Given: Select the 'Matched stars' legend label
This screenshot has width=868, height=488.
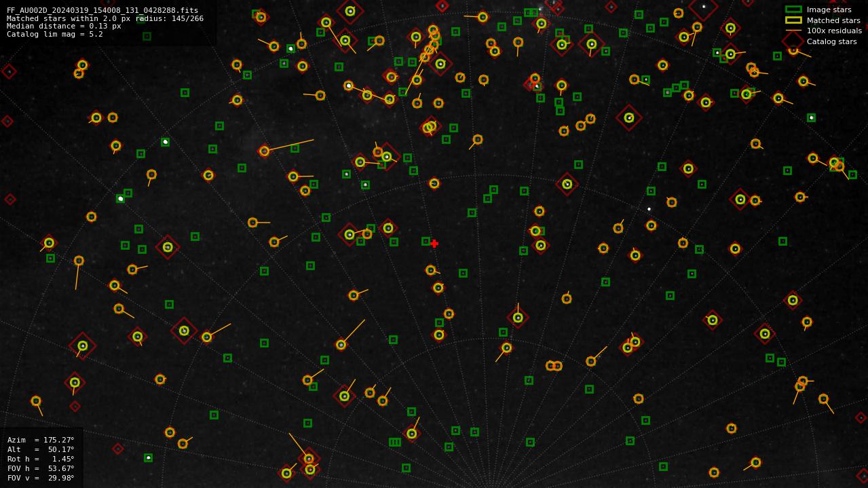Looking at the screenshot, I should pyautogui.click(x=833, y=20).
